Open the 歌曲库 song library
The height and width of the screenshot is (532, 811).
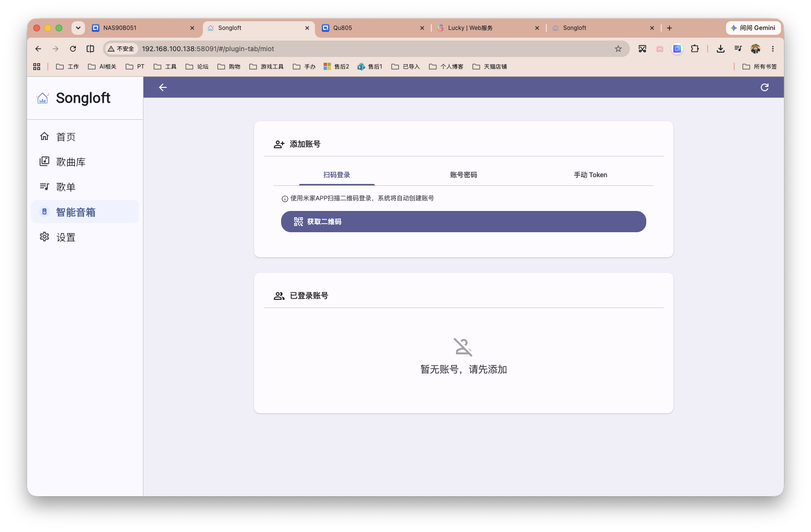[85, 162]
